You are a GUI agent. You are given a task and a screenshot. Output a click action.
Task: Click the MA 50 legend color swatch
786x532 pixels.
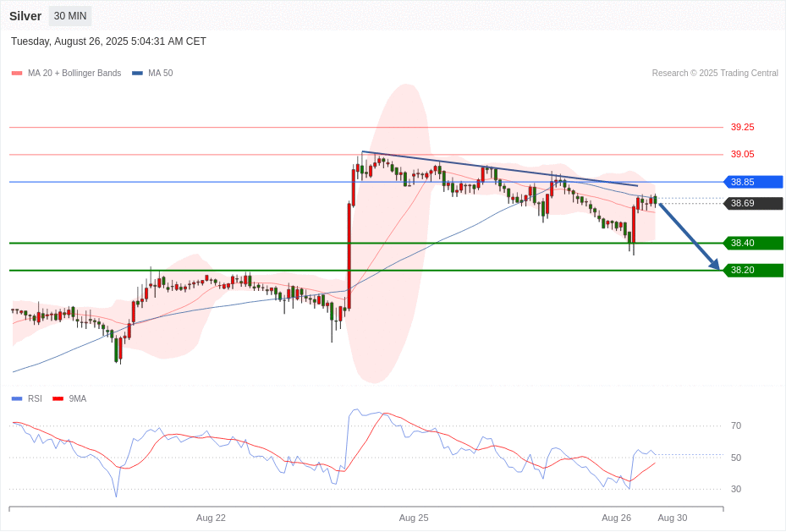pos(137,73)
